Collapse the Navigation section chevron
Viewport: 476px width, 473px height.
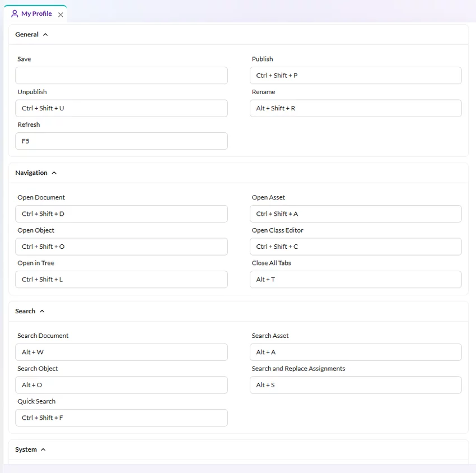tap(54, 173)
